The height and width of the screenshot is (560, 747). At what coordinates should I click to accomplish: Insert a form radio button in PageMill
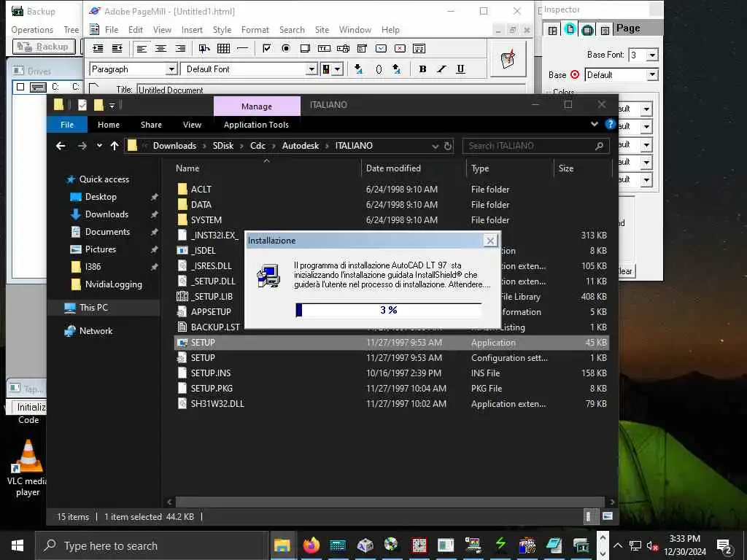(286, 48)
